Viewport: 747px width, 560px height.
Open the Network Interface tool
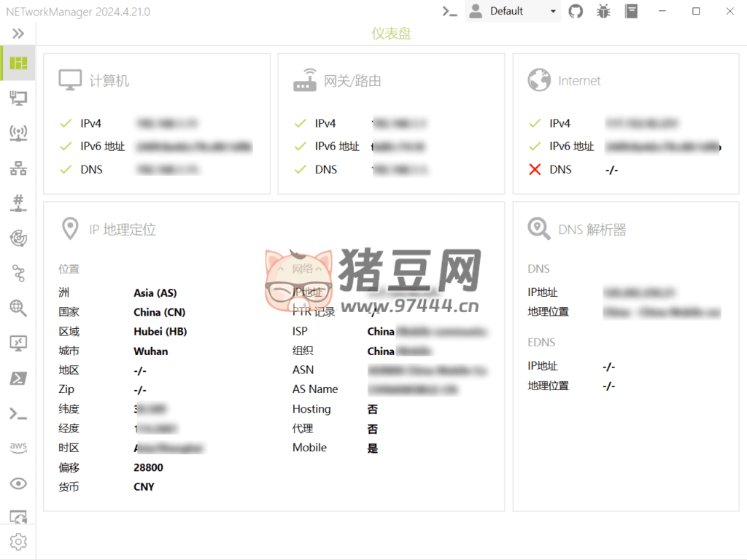tap(18, 98)
